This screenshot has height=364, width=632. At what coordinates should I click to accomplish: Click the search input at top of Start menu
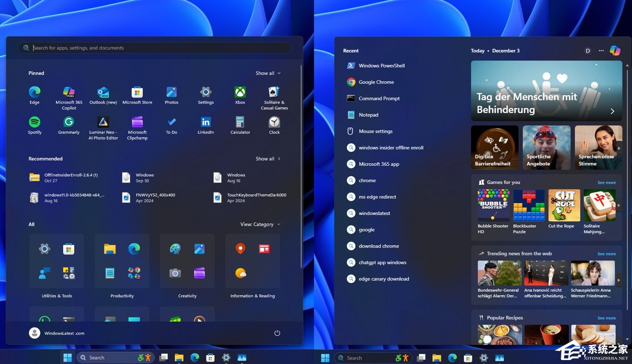(x=154, y=48)
